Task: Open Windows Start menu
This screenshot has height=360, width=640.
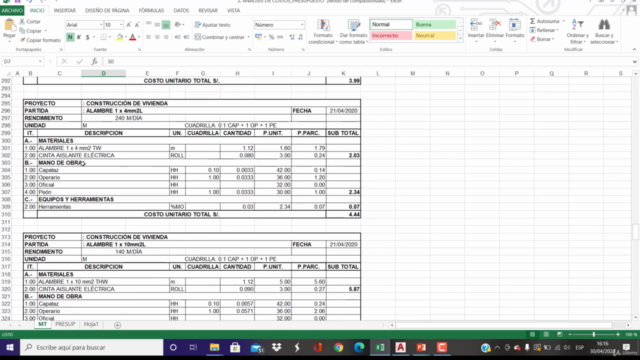Action: click(9, 347)
